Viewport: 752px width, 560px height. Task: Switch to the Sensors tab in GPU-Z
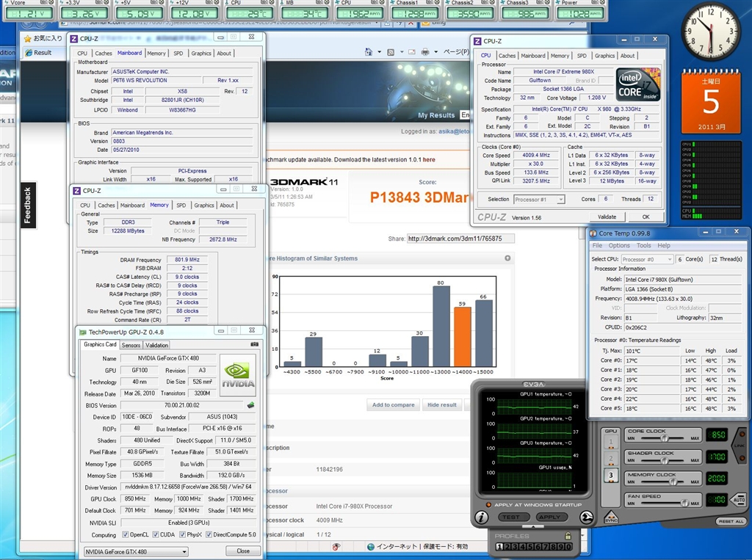(131, 345)
